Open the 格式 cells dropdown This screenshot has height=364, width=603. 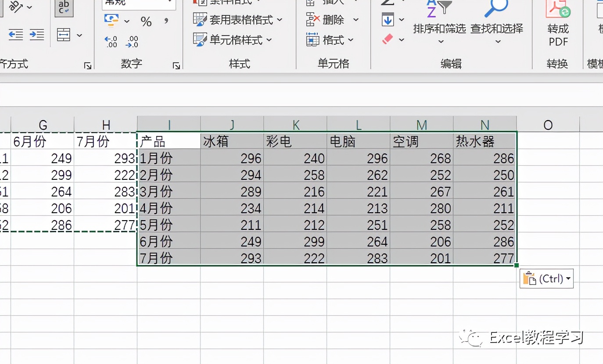[x=330, y=40]
